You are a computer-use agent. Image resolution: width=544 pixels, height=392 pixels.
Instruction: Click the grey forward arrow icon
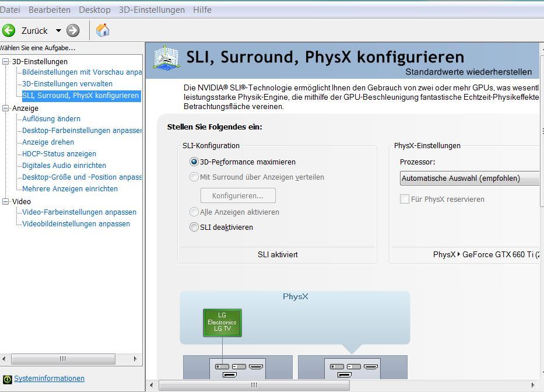tap(73, 30)
